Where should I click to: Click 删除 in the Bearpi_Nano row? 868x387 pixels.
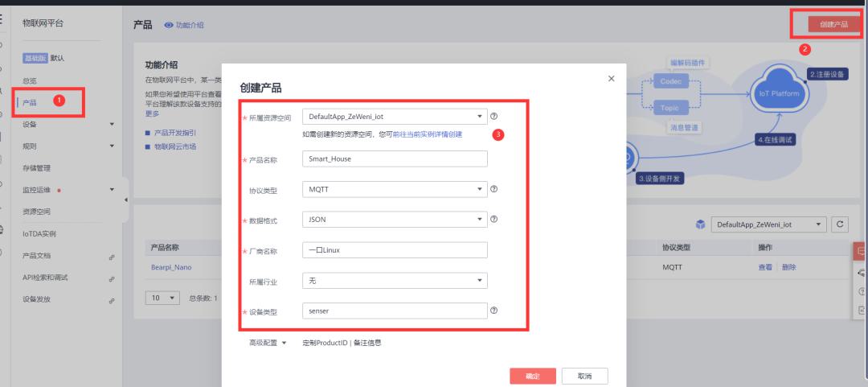(789, 267)
